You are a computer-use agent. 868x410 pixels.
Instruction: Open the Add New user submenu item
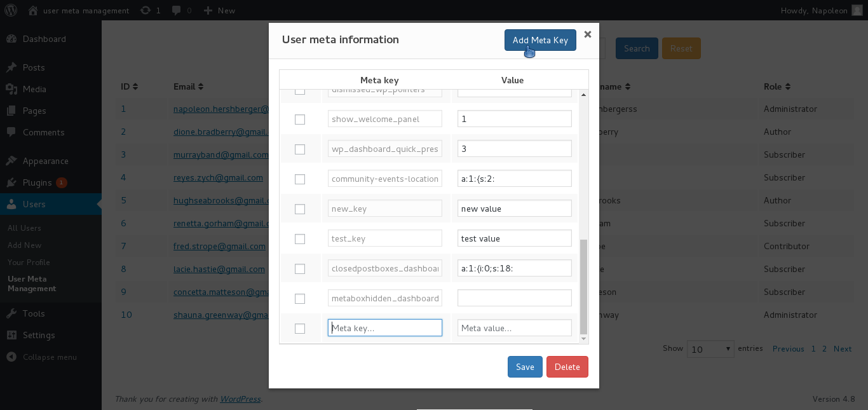[24, 245]
